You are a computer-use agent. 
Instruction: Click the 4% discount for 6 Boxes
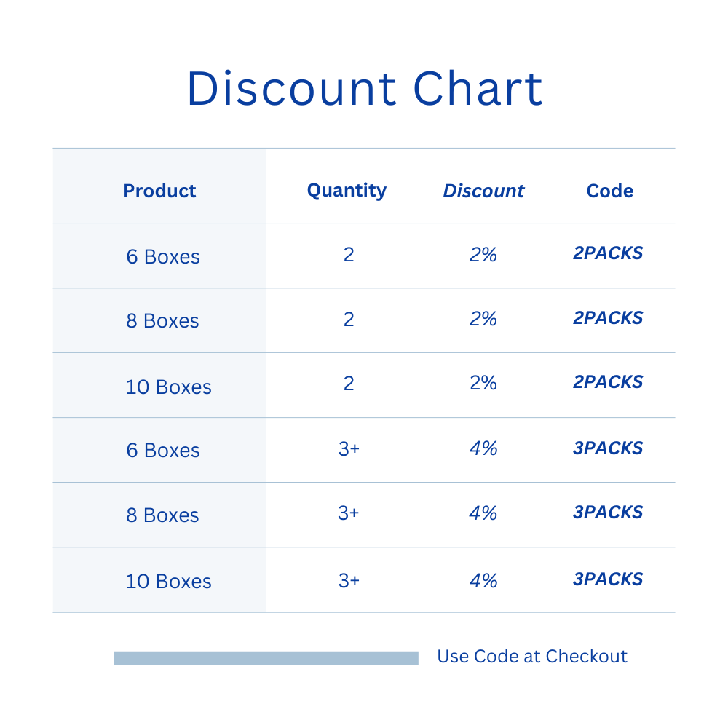(x=483, y=448)
